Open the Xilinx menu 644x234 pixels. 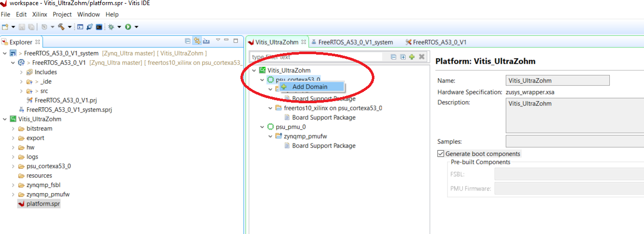(x=39, y=14)
